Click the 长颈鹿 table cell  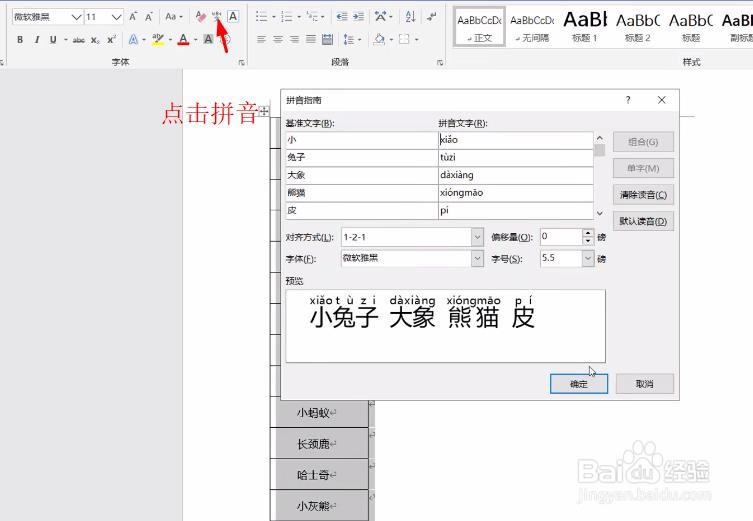[x=319, y=444]
